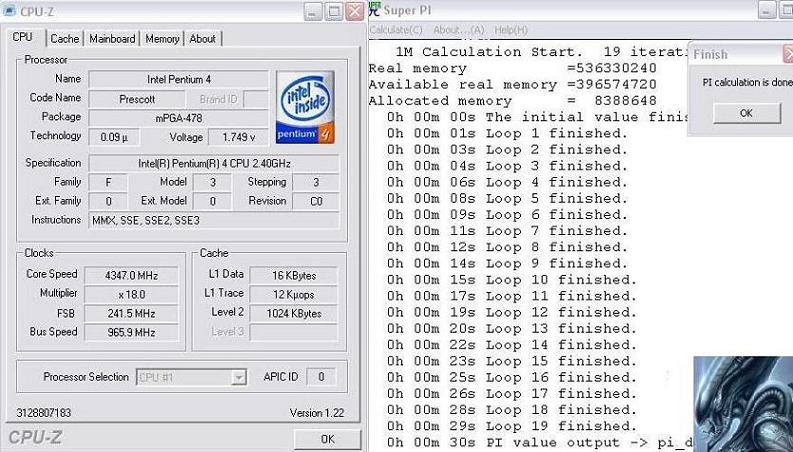
Task: Click the APIC ID value box
Action: (320, 377)
